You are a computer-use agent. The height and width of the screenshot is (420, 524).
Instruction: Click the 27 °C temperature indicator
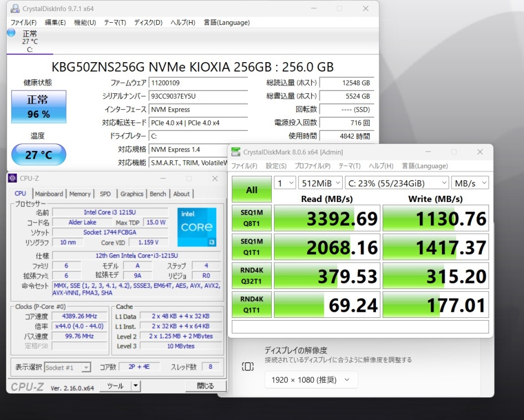coord(38,155)
